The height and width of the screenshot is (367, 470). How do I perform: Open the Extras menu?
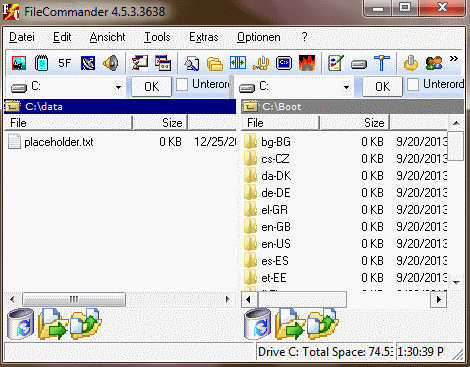pos(204,37)
